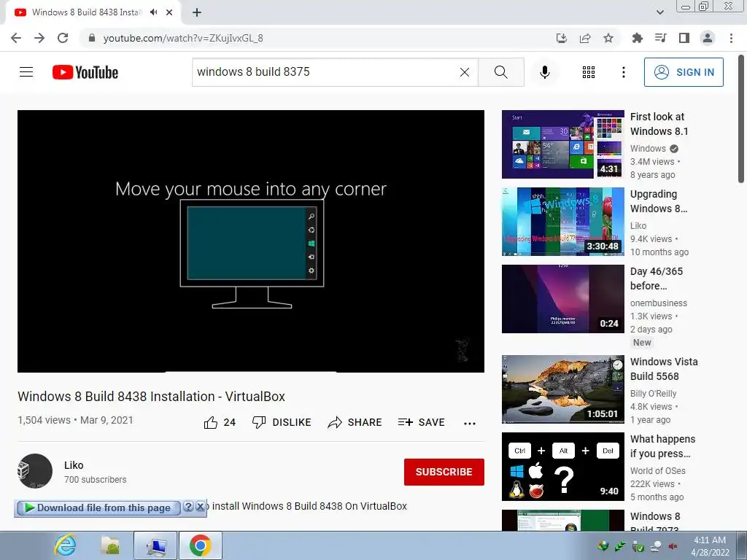Click Download file from this page
Image resolution: width=747 pixels, height=560 pixels.
coord(98,507)
